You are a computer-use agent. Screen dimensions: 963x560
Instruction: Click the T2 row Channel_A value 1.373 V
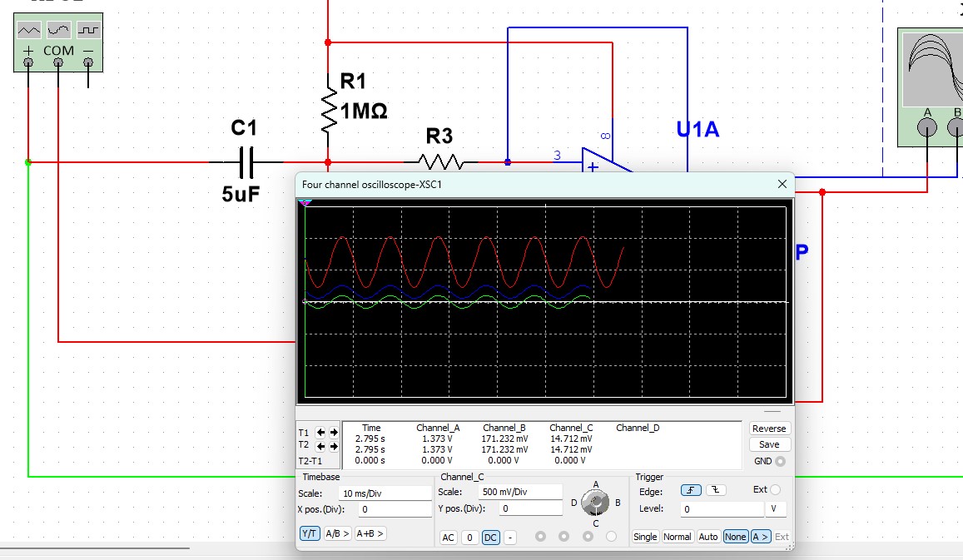[437, 449]
